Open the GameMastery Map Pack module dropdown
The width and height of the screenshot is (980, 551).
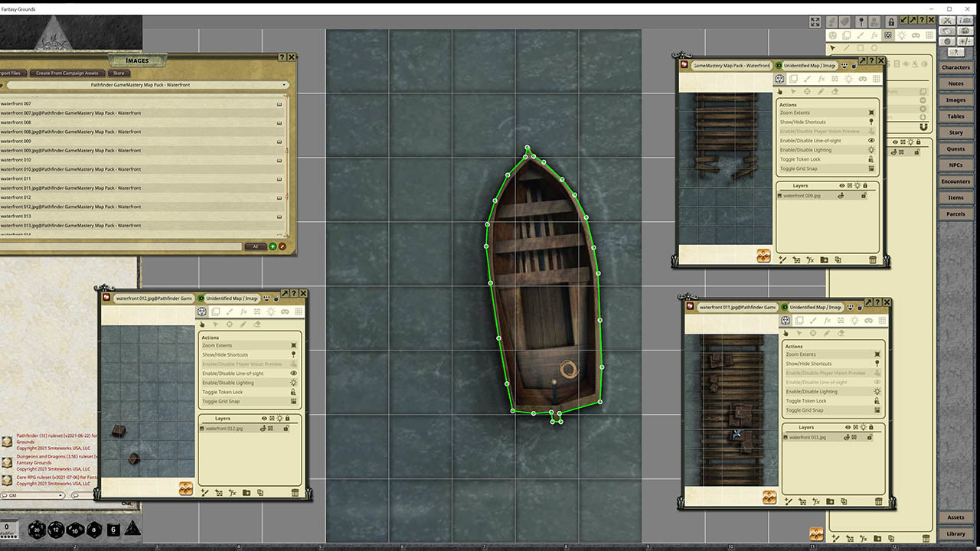tap(283, 84)
